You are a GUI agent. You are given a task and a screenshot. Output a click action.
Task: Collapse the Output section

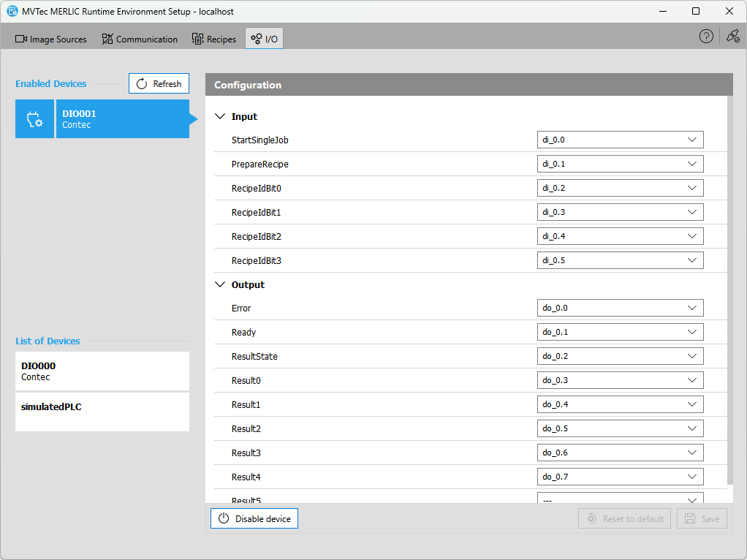[x=221, y=285]
